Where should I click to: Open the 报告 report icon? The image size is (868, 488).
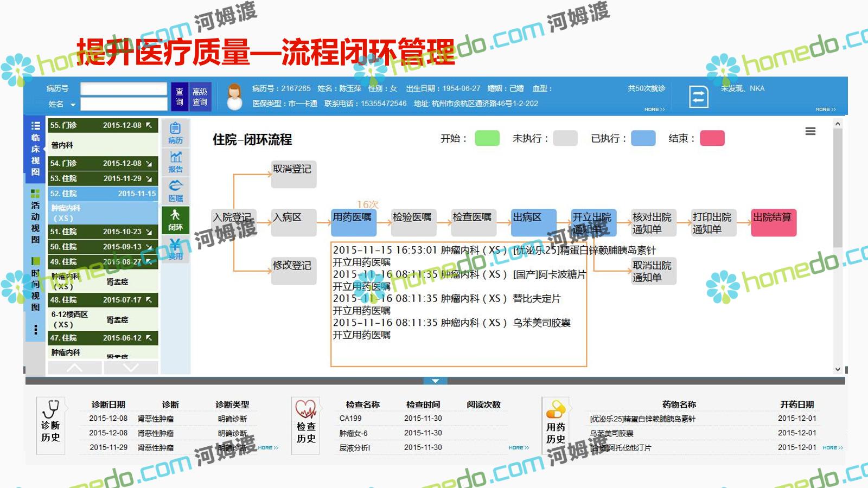tap(175, 162)
